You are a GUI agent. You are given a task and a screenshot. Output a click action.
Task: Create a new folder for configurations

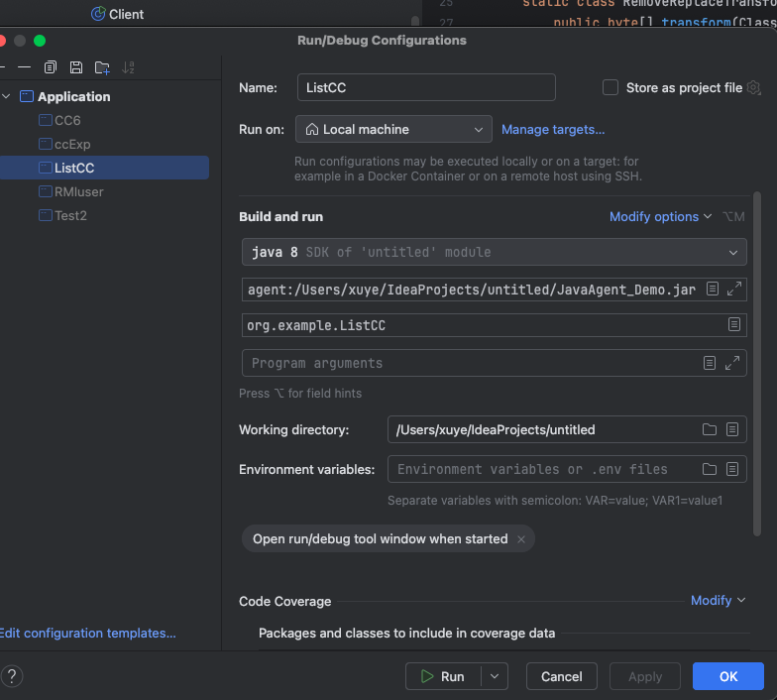tap(102, 67)
